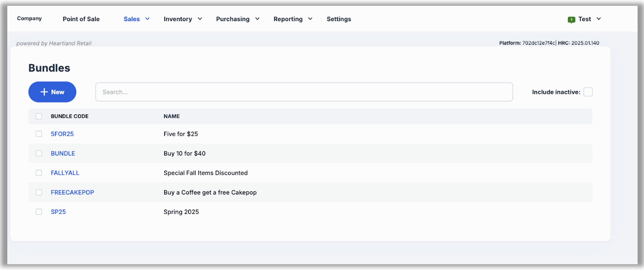Open the BUNDLE code link

pyautogui.click(x=63, y=154)
